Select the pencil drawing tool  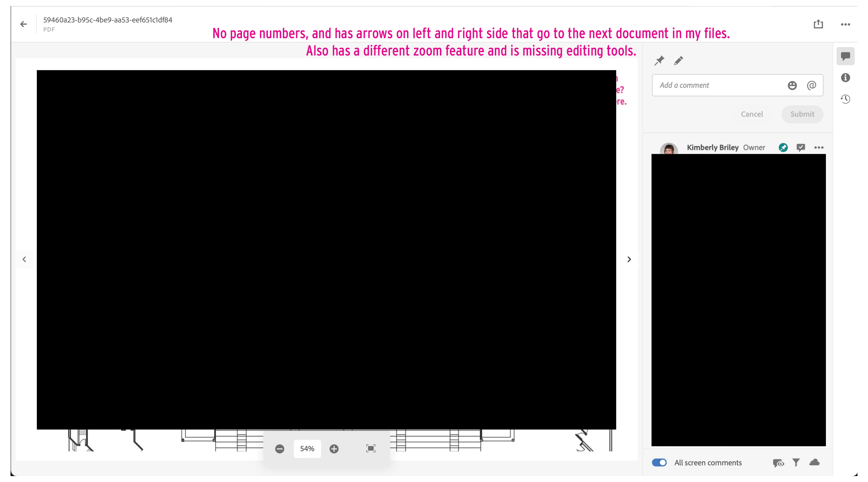click(678, 61)
